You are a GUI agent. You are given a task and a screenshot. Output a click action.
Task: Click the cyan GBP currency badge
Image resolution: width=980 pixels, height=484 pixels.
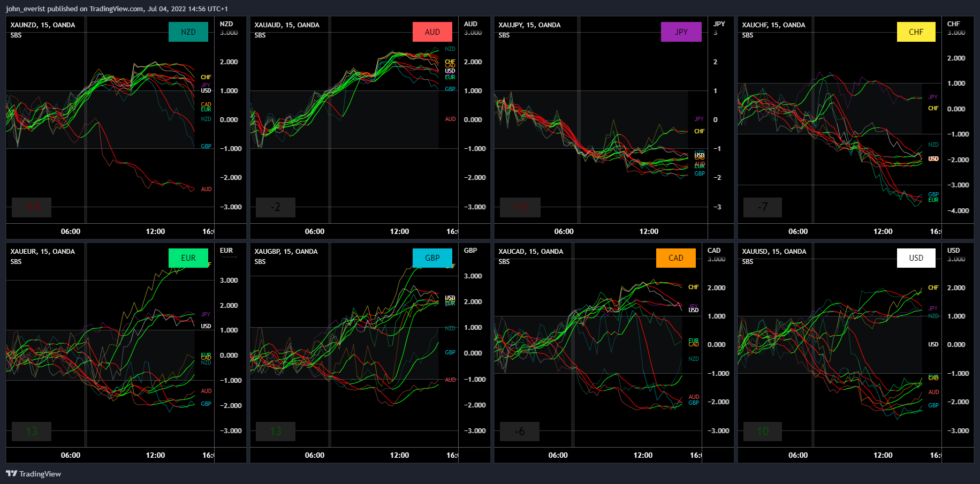432,258
